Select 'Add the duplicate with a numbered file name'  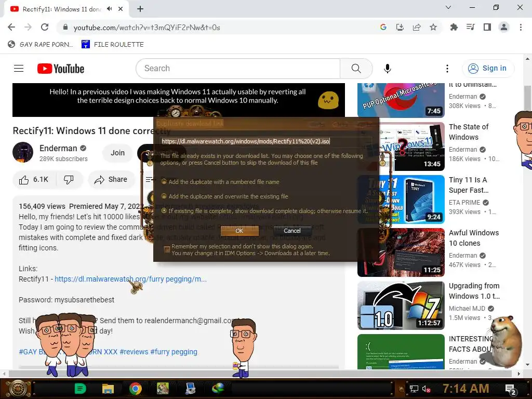tap(220, 182)
